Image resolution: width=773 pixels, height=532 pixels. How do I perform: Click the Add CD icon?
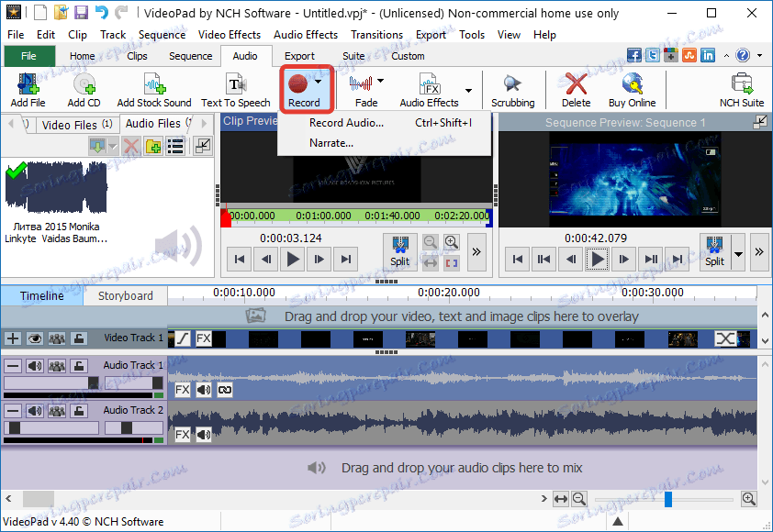(84, 85)
